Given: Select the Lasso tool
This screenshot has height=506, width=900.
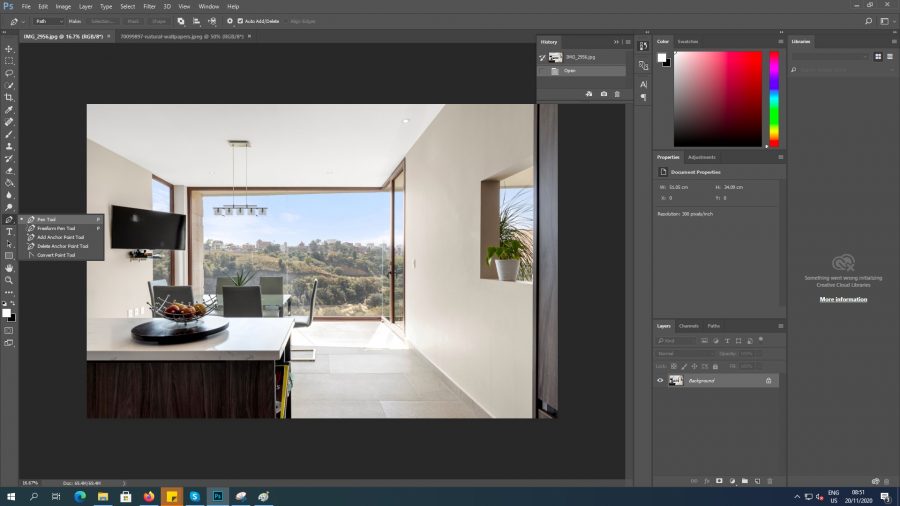Looking at the screenshot, I should [x=9, y=73].
